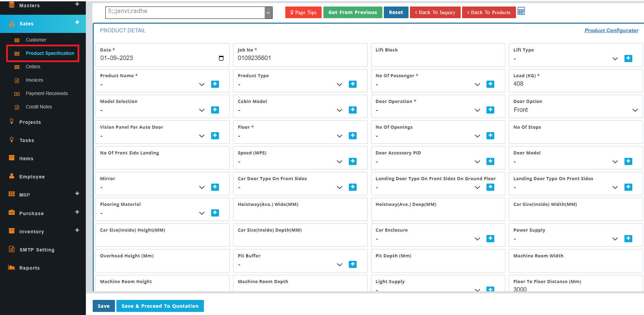Open Reports in sidebar

29,268
